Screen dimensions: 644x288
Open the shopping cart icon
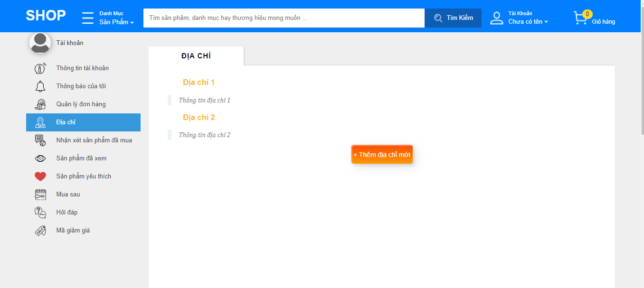click(x=580, y=19)
